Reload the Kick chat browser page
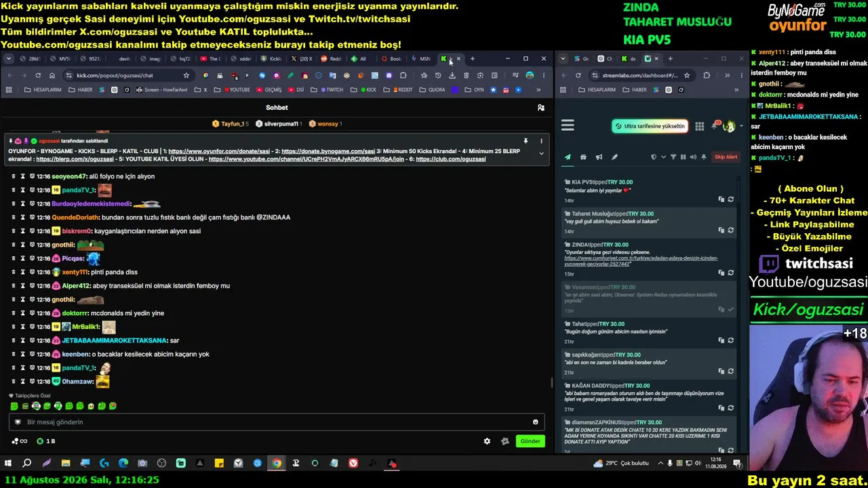The image size is (868, 488). pyautogui.click(x=38, y=75)
